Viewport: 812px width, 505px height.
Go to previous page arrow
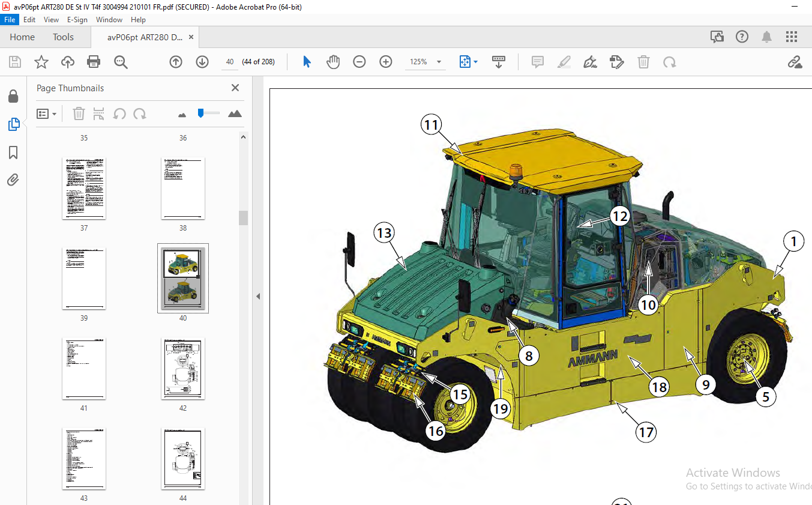(176, 62)
